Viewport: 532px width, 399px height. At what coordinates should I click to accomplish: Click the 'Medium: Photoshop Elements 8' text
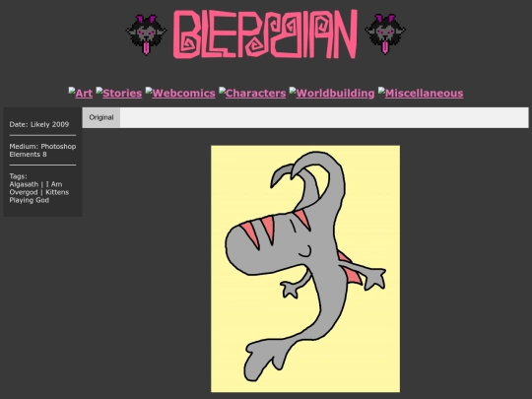[42, 151]
